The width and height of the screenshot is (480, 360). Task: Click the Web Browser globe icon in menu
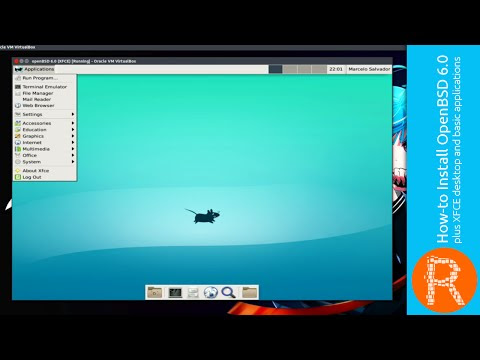[x=18, y=105]
